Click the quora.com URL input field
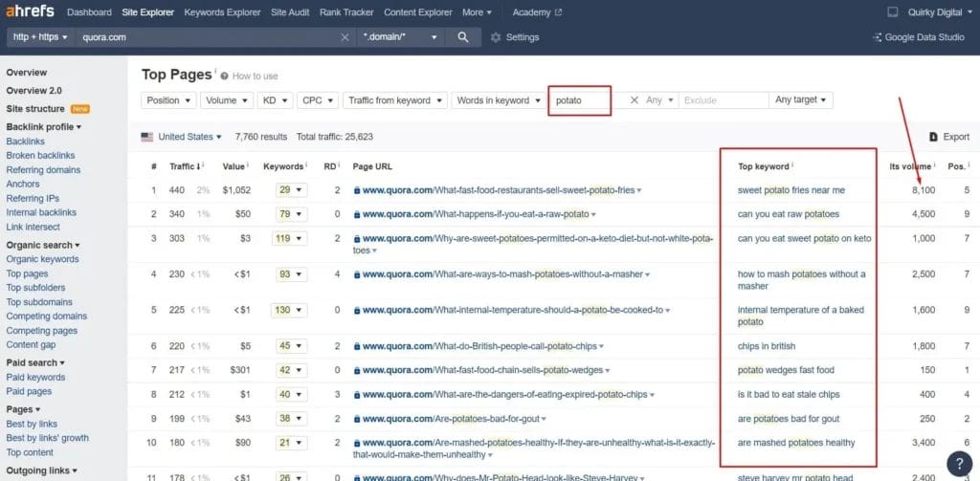The image size is (980, 481). point(210,37)
